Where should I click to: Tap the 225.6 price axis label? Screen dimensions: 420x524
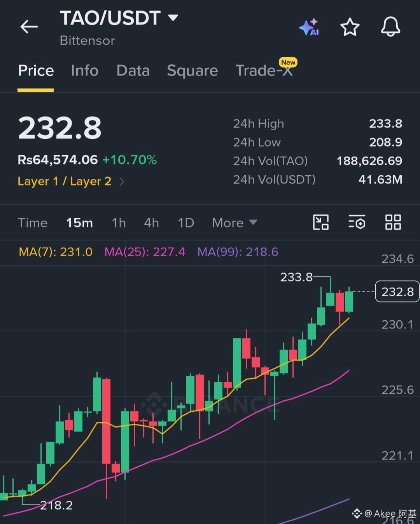coord(397,390)
